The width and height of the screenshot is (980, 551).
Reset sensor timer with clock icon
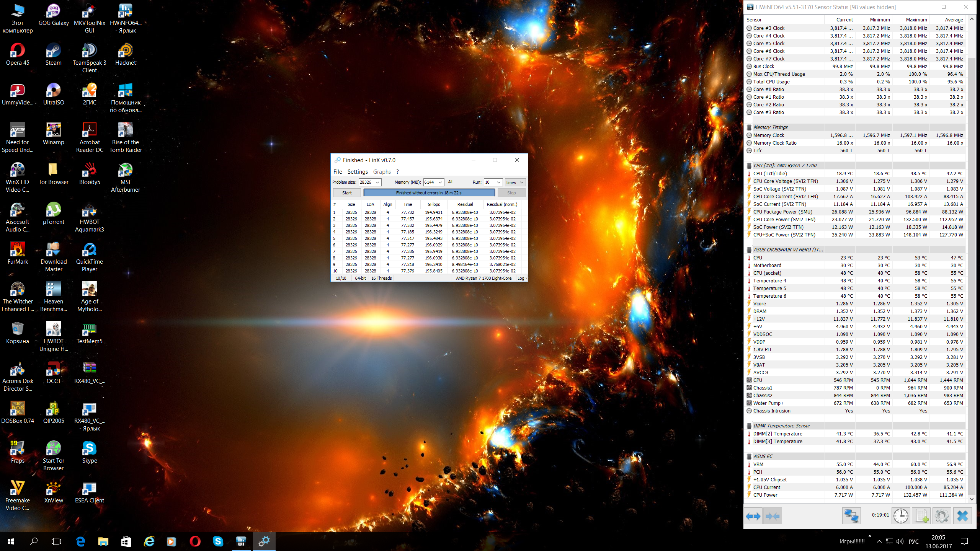[901, 516]
